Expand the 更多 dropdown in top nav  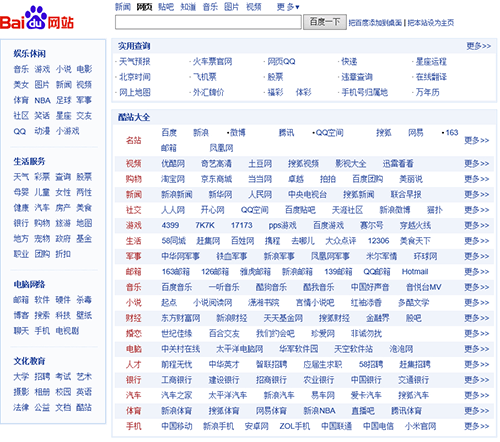(288, 7)
